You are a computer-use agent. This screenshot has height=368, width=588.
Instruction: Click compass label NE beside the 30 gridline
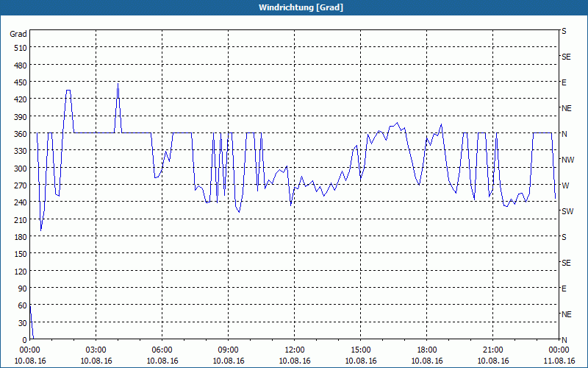[x=567, y=314]
